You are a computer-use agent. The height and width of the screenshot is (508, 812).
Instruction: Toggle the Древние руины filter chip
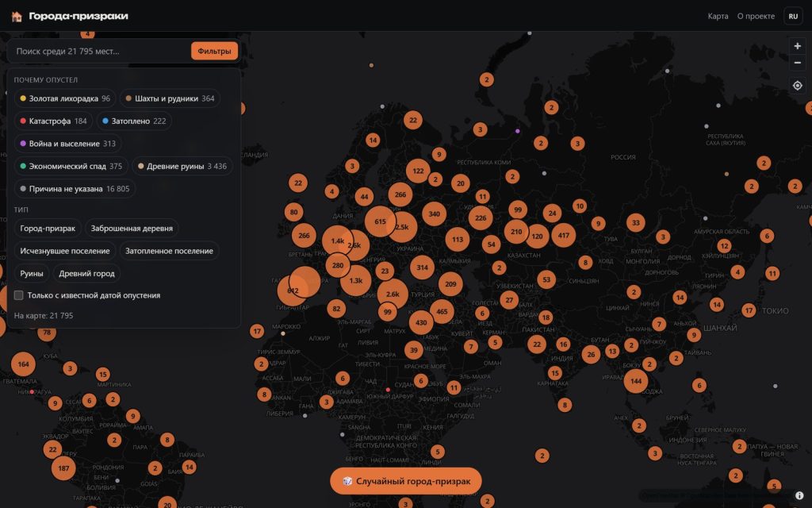(x=182, y=167)
